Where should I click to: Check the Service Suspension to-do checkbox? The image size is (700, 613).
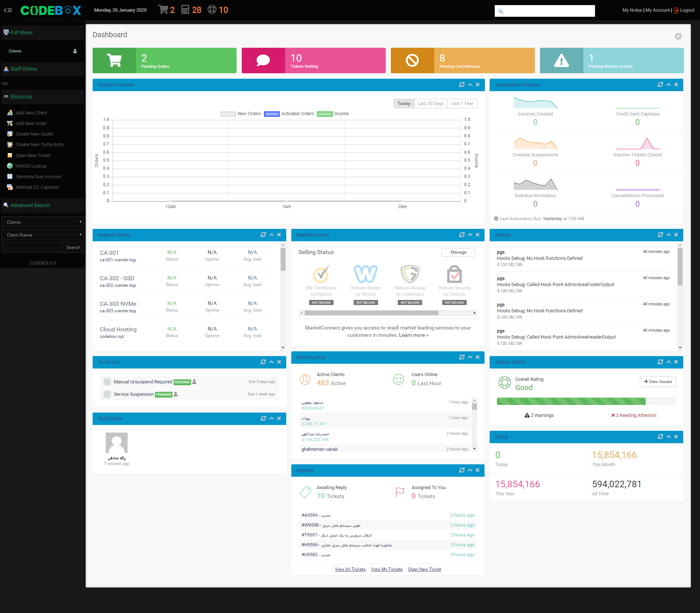pyautogui.click(x=107, y=394)
